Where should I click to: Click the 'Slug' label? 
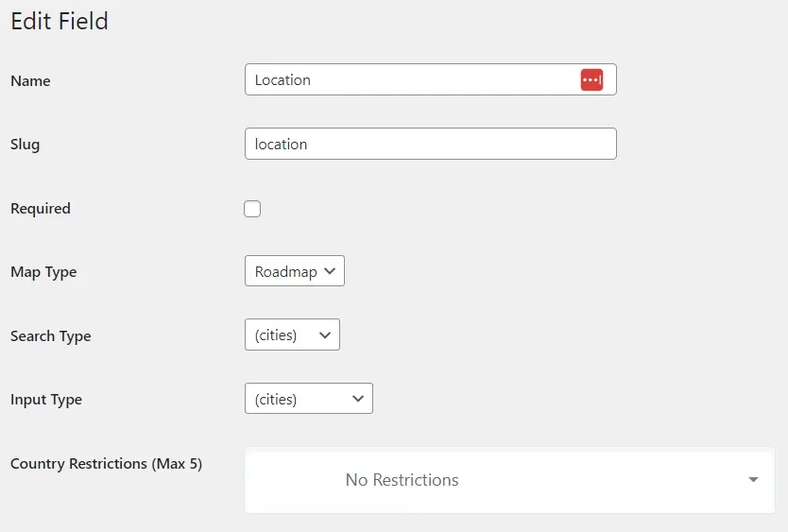tap(26, 145)
